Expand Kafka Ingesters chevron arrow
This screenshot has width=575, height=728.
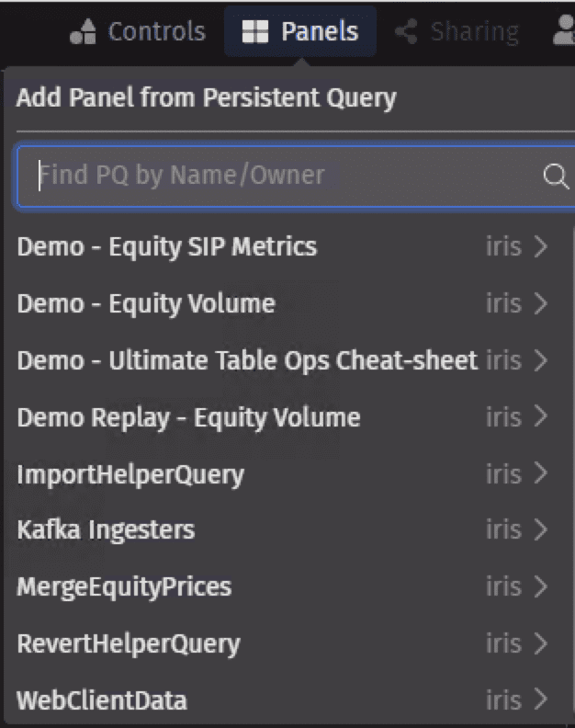click(x=540, y=529)
